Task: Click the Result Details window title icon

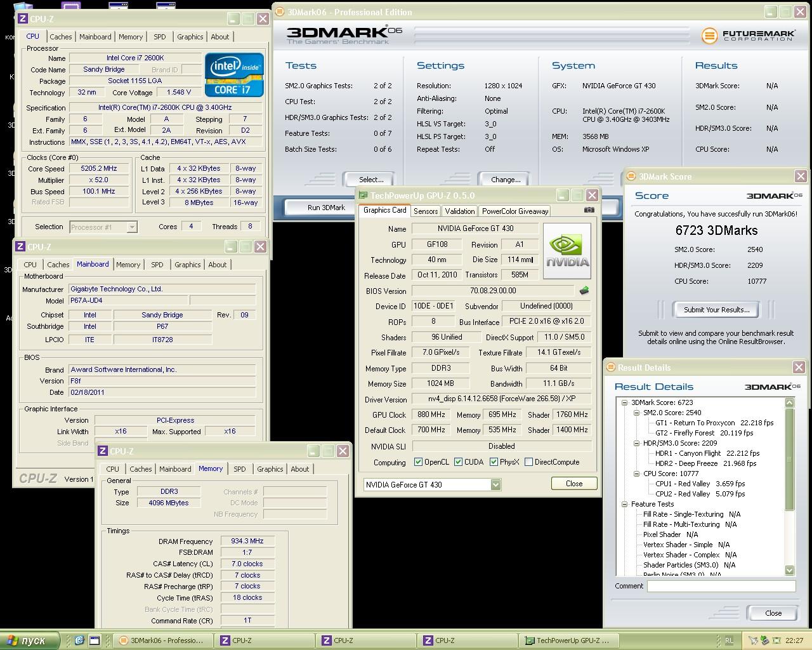Action: coord(611,368)
